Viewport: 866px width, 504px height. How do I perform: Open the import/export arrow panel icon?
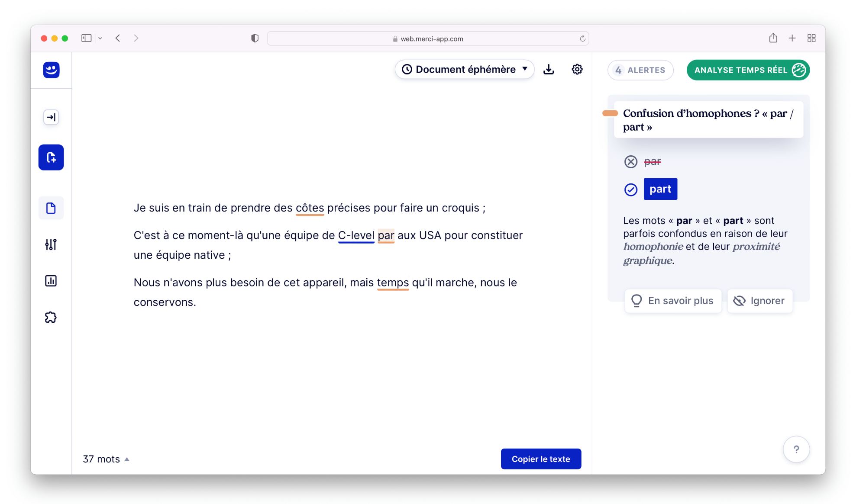[x=51, y=117]
